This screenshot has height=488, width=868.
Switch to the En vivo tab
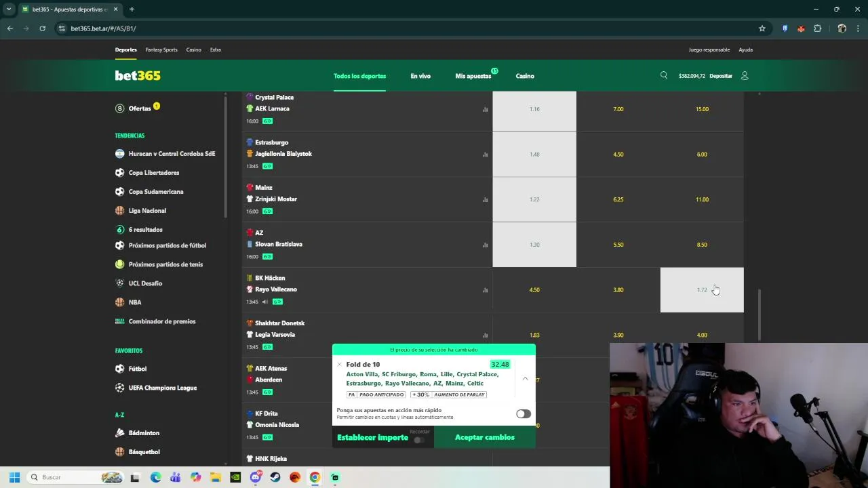coord(420,76)
